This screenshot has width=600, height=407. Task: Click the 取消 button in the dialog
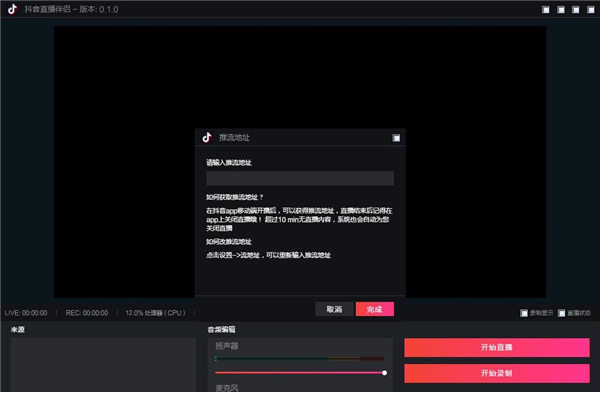tap(334, 309)
